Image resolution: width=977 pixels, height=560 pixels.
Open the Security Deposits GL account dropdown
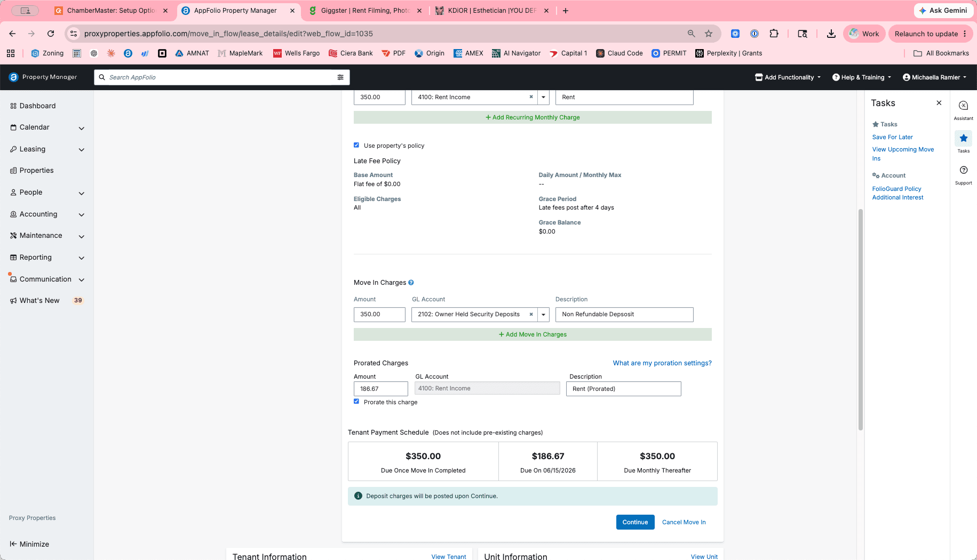click(x=543, y=315)
